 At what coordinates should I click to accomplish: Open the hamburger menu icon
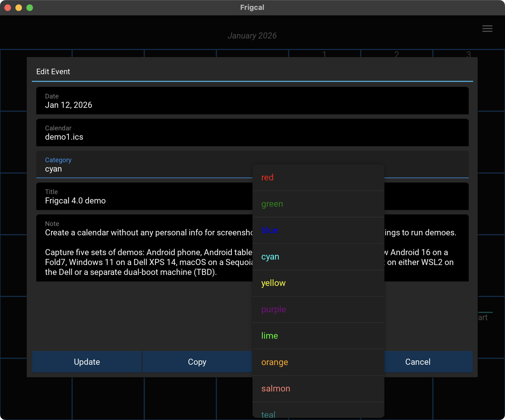click(487, 29)
